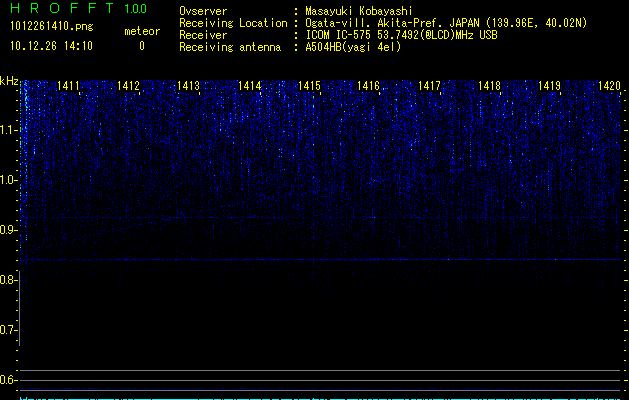Click the Receiving antenna label
This screenshot has height=400, width=629.
pos(230,47)
